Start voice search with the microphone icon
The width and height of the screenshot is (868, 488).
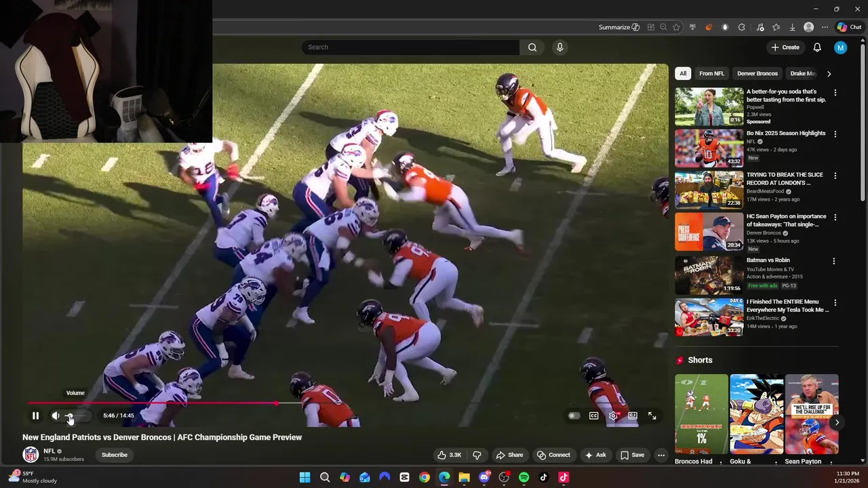click(x=559, y=47)
